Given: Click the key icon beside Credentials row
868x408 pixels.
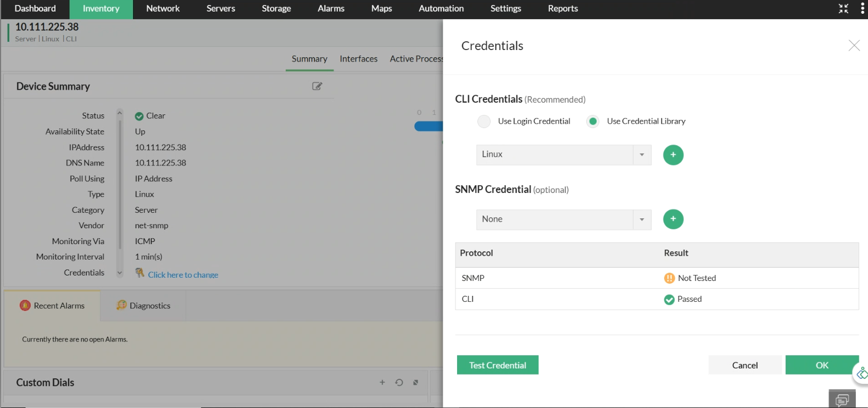Looking at the screenshot, I should coord(140,273).
